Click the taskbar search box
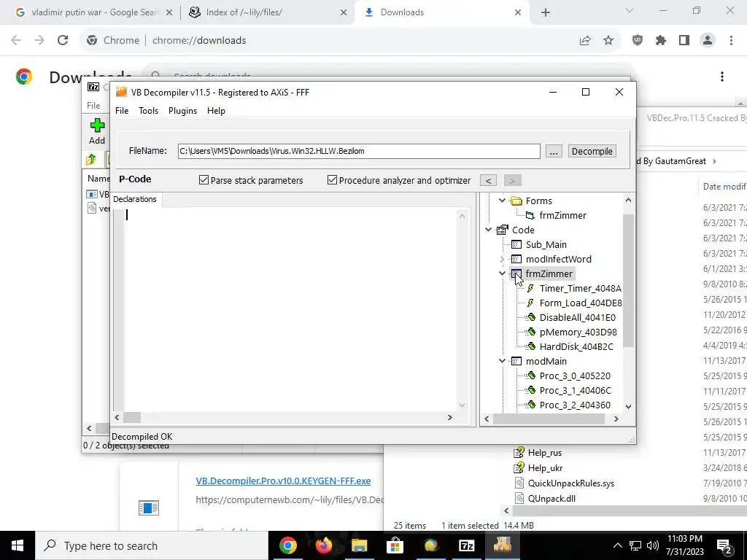 [x=152, y=545]
